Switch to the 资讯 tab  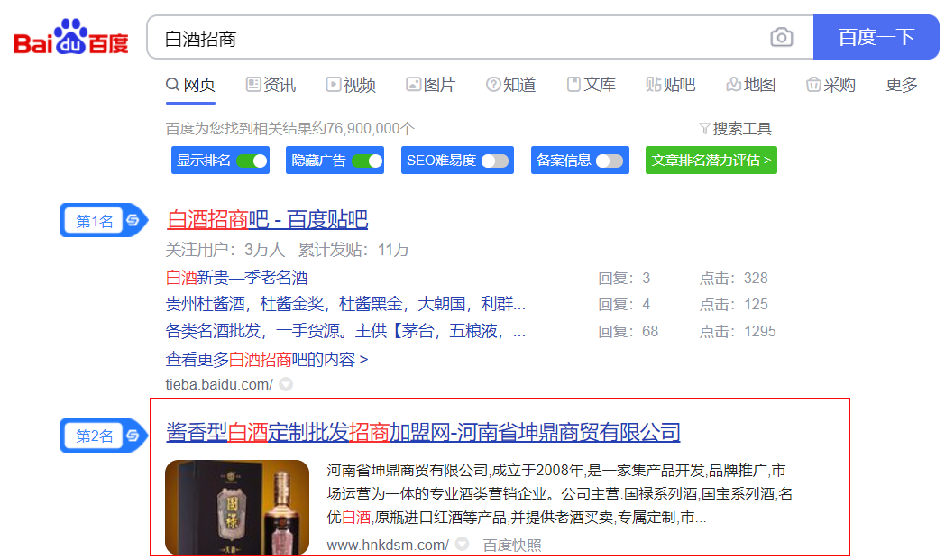[271, 85]
